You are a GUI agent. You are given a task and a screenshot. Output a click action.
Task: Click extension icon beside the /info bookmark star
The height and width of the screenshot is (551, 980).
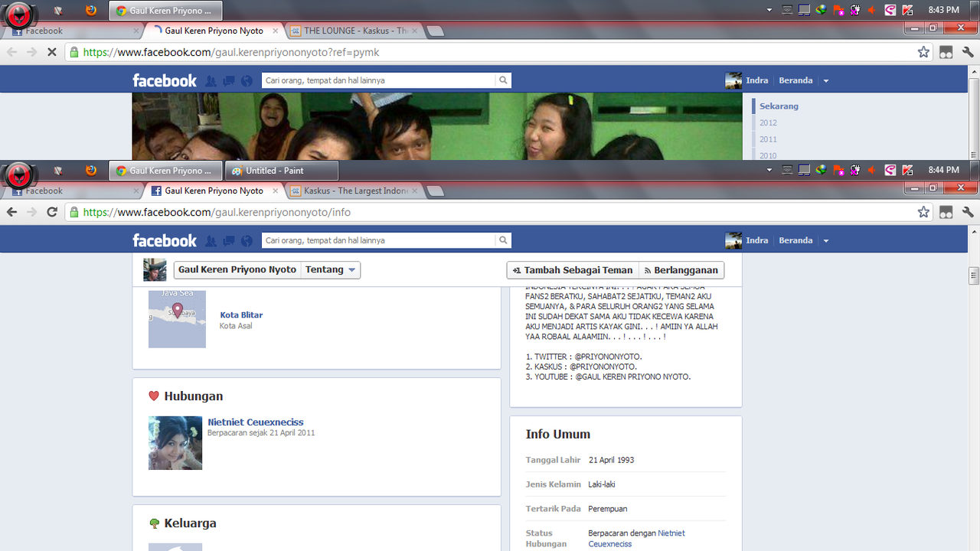(946, 212)
